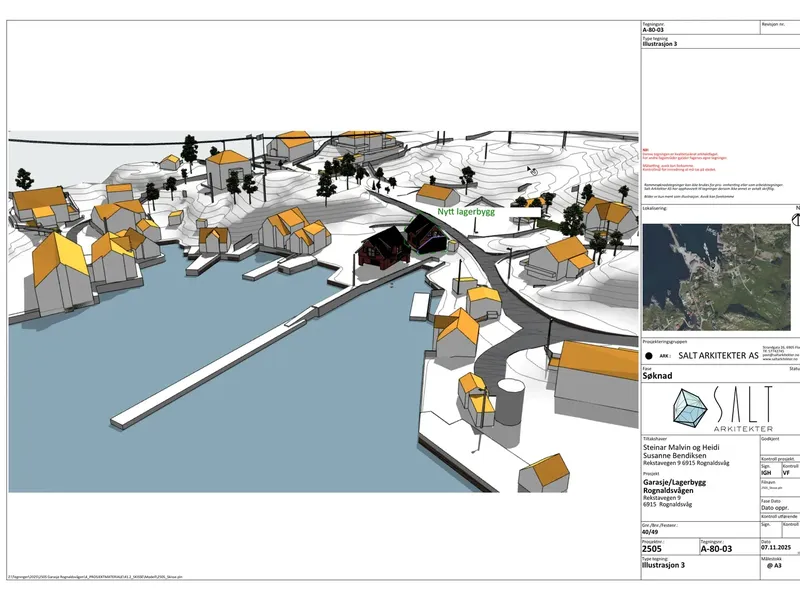
Task: Select 'Illustrasjon 3' in the header block
Action: tap(660, 44)
